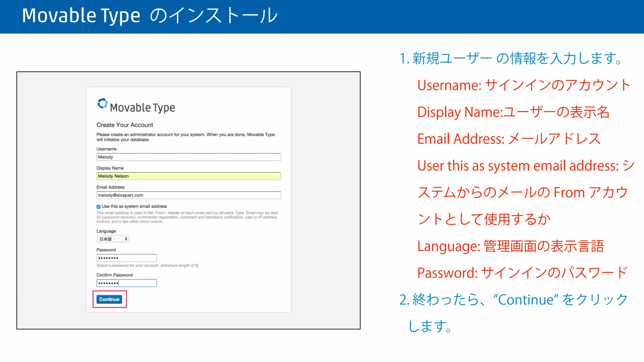The width and height of the screenshot is (644, 362).
Task: Open the Language dropdown showing 日本語
Action: [113, 239]
